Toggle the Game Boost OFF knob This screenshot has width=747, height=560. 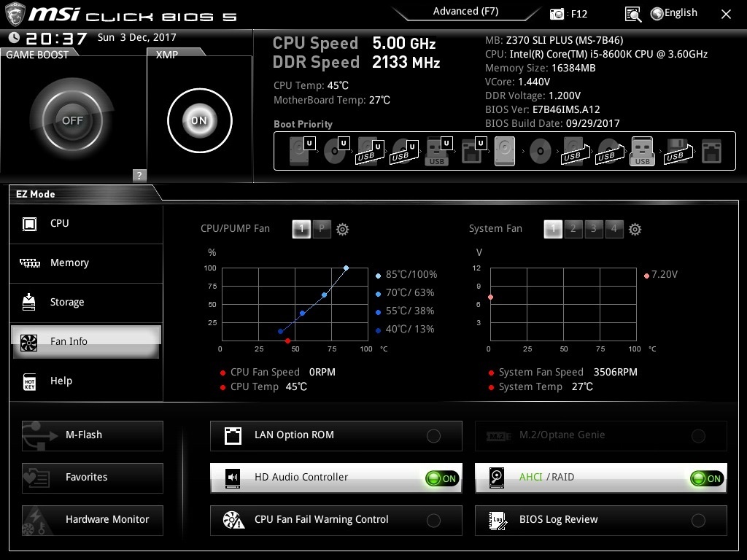pyautogui.click(x=72, y=120)
